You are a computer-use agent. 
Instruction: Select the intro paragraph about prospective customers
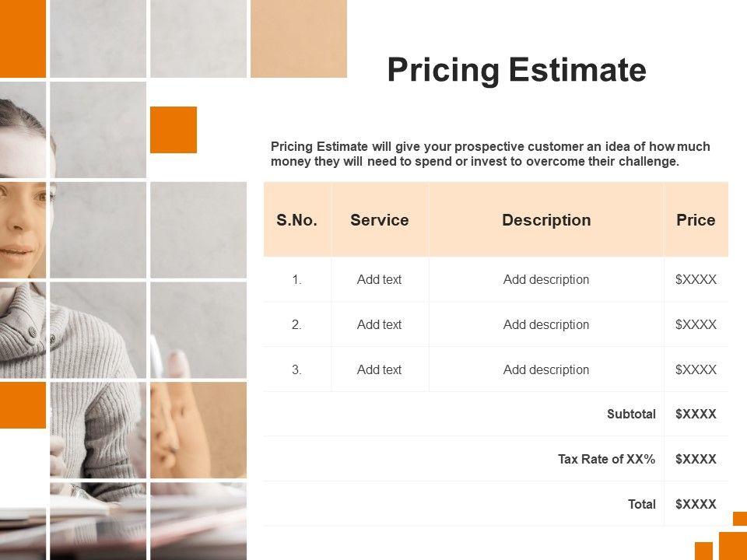[490, 154]
